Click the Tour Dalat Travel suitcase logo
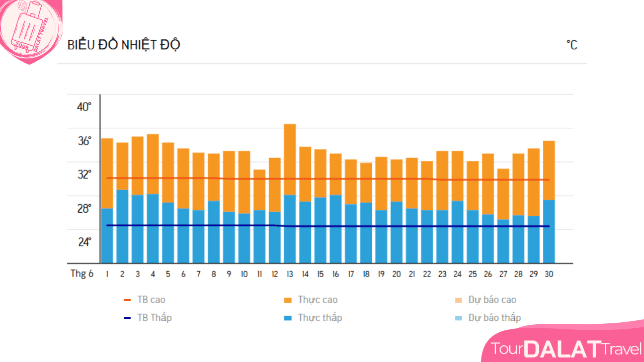644x362 pixels. (30, 30)
